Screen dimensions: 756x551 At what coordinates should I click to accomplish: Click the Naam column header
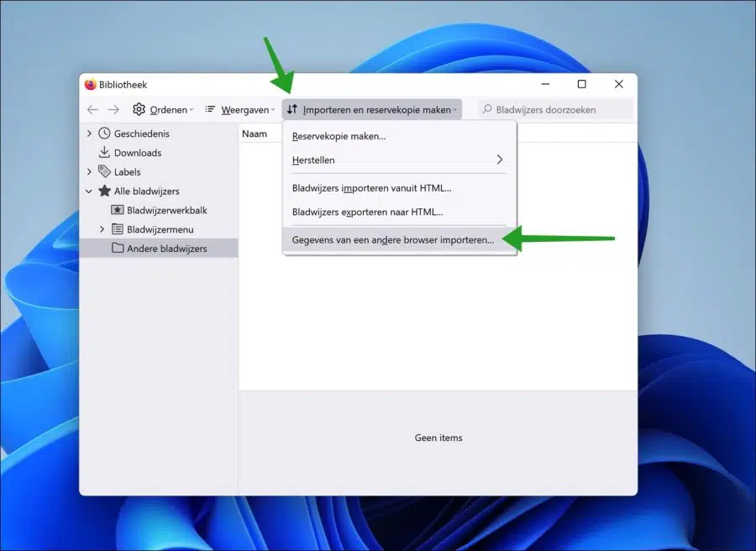tap(254, 134)
